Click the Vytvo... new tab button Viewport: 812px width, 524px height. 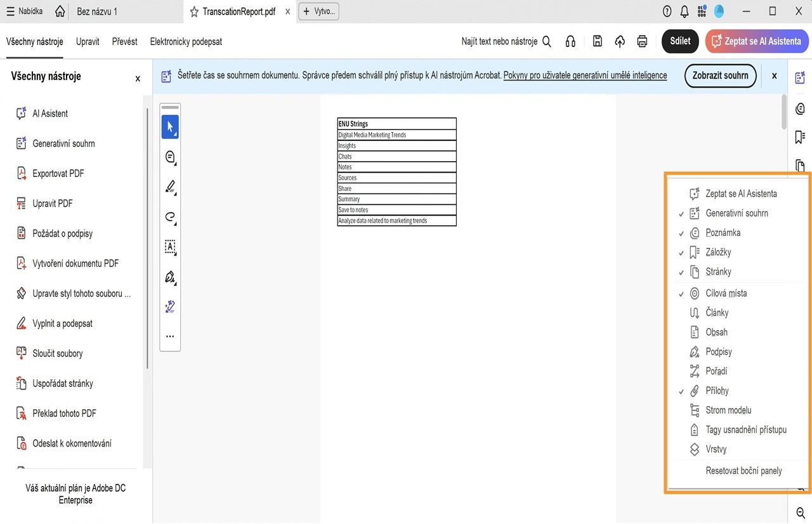tap(318, 11)
